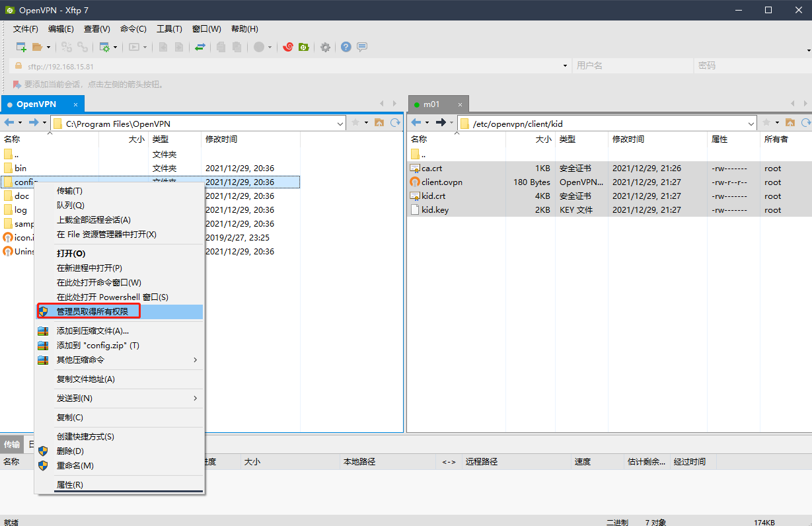Open the 帮助(H) menu
This screenshot has width=812, height=526.
pyautogui.click(x=244, y=29)
